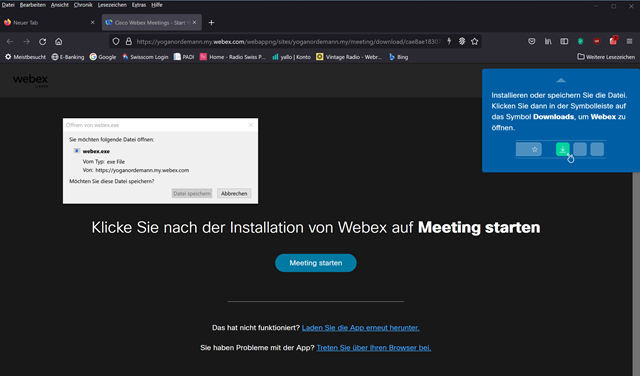Expand Weitere Lesezeichen folder
Viewport: 640px width, 376px height.
(606, 57)
